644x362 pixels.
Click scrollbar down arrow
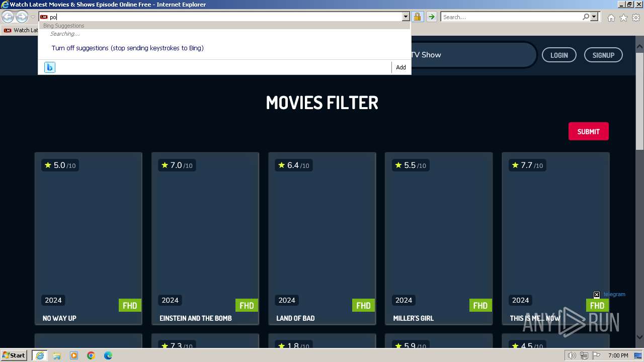click(x=639, y=337)
